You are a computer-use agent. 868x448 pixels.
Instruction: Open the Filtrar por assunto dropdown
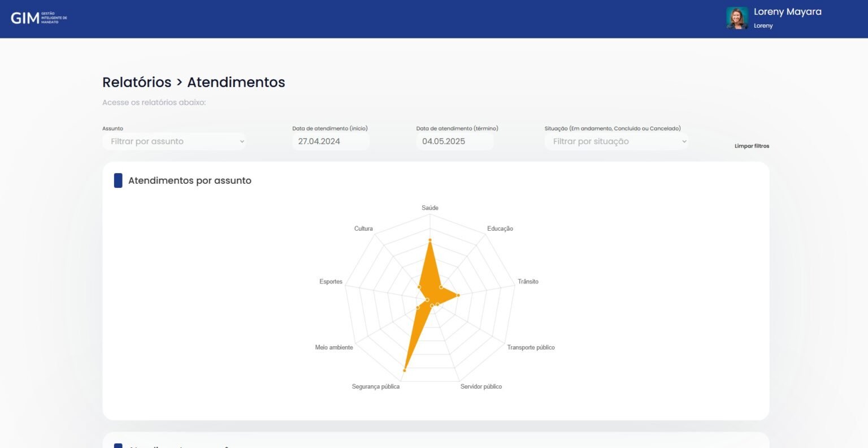(174, 141)
